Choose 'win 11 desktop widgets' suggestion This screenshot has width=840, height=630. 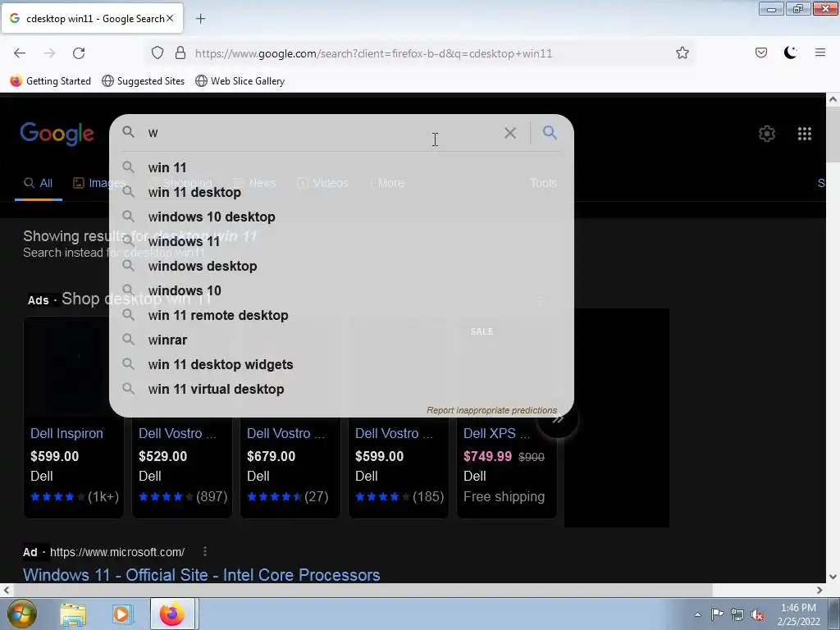pos(341,365)
